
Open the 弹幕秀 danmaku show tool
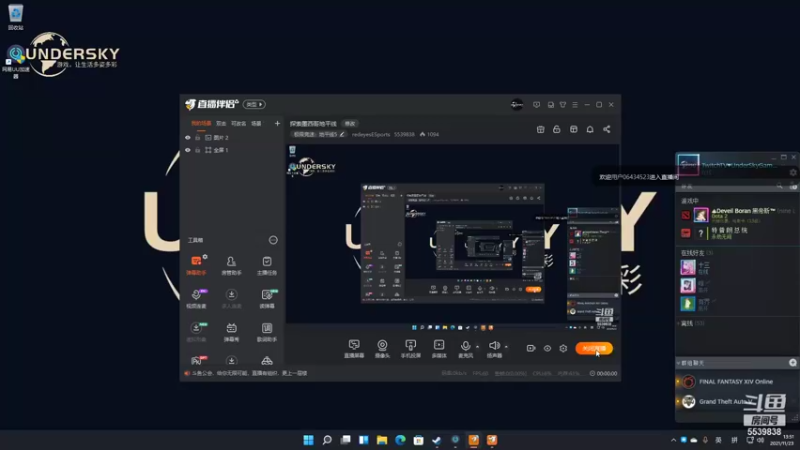coord(231,332)
